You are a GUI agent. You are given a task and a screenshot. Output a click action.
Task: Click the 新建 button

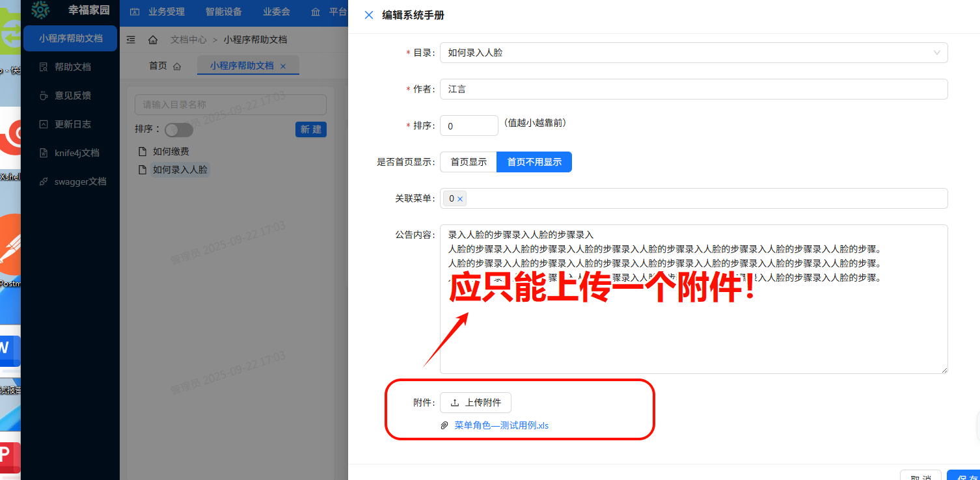coord(310,129)
